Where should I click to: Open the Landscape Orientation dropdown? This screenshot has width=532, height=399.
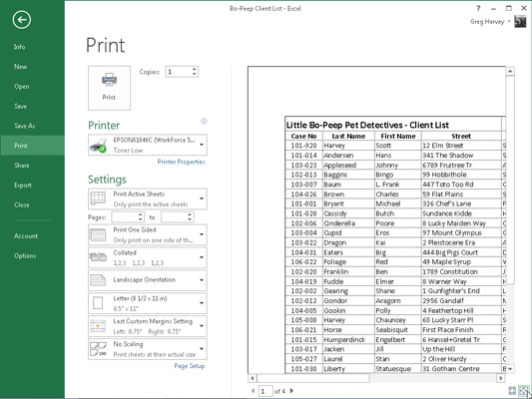(148, 280)
